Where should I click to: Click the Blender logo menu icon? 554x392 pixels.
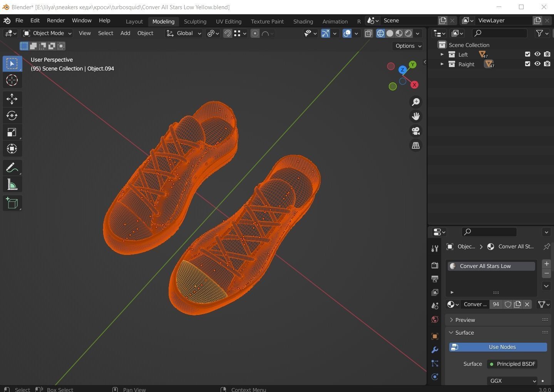click(7, 20)
